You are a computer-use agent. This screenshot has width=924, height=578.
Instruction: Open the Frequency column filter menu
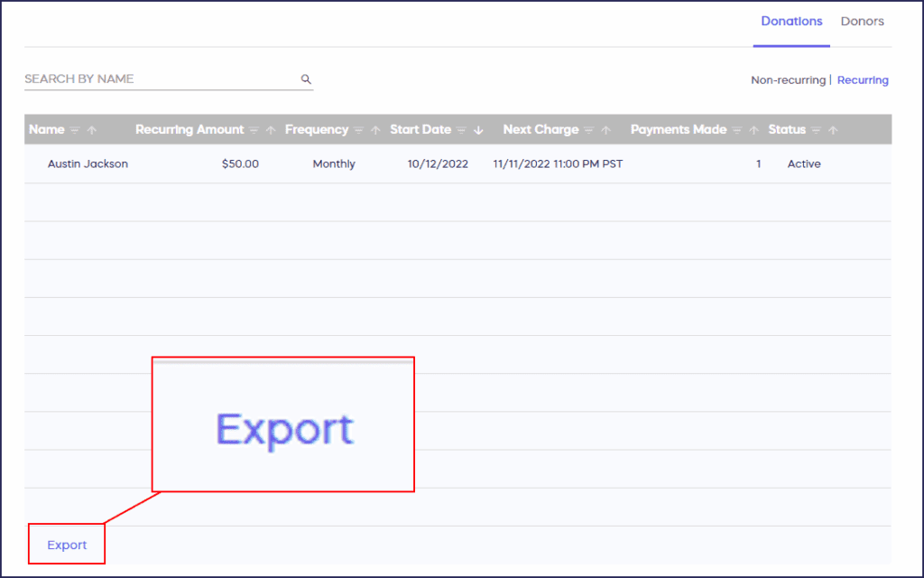click(x=359, y=130)
